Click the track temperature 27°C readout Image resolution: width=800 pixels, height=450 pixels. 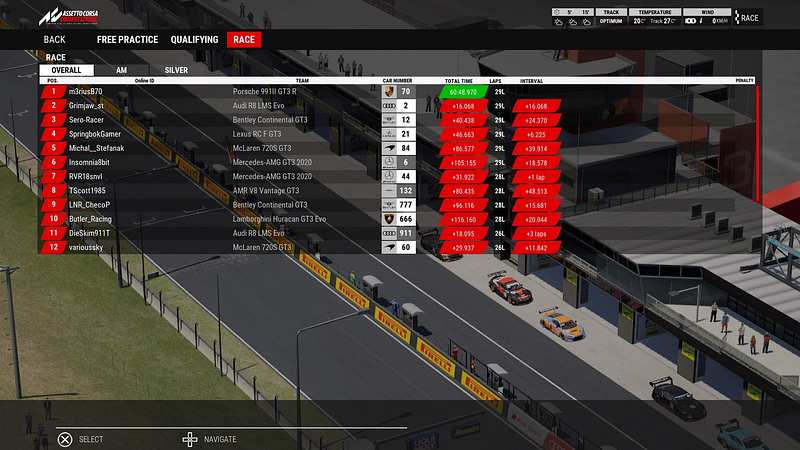point(663,21)
